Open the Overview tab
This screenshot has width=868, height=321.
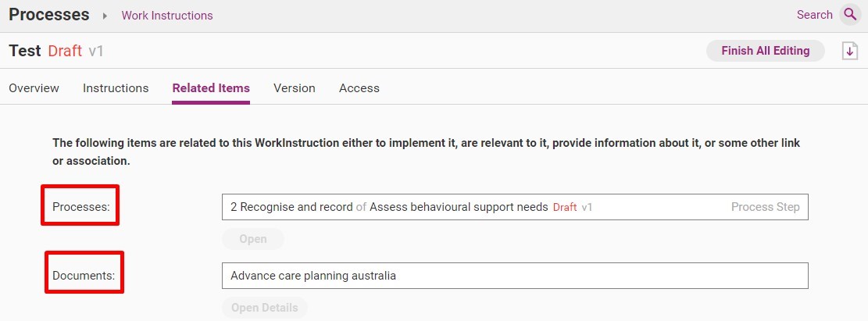coord(34,88)
